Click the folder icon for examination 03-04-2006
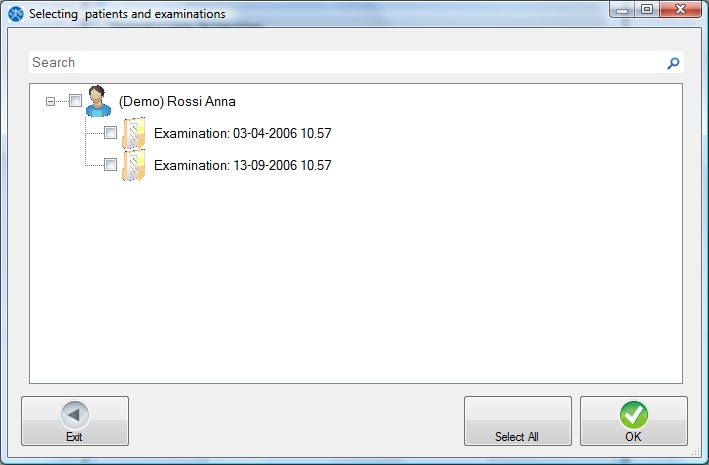The height and width of the screenshot is (465, 709). pos(133,133)
